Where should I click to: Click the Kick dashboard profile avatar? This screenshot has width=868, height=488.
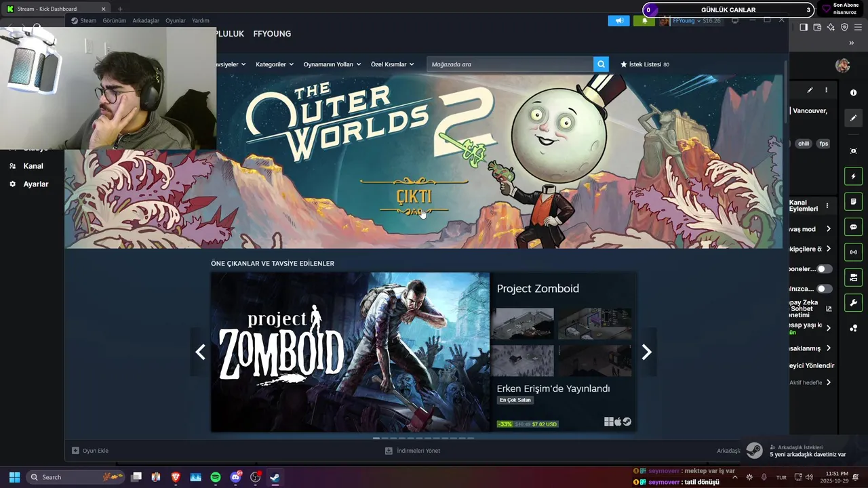click(x=843, y=65)
